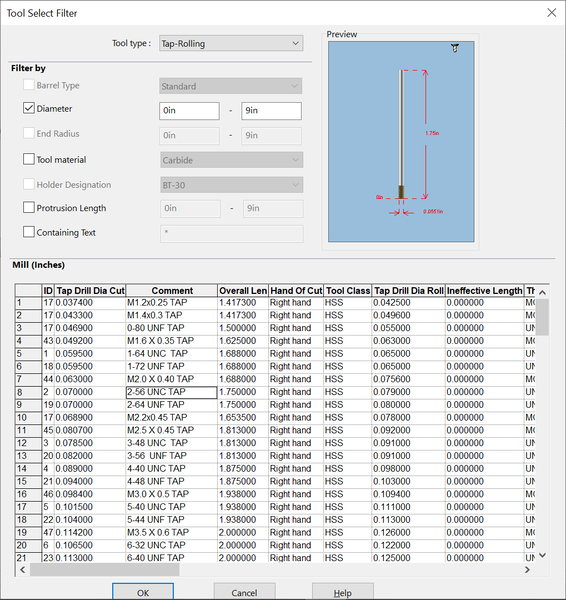Open the Tool type dropdown
This screenshot has width=566, height=600.
coord(231,43)
